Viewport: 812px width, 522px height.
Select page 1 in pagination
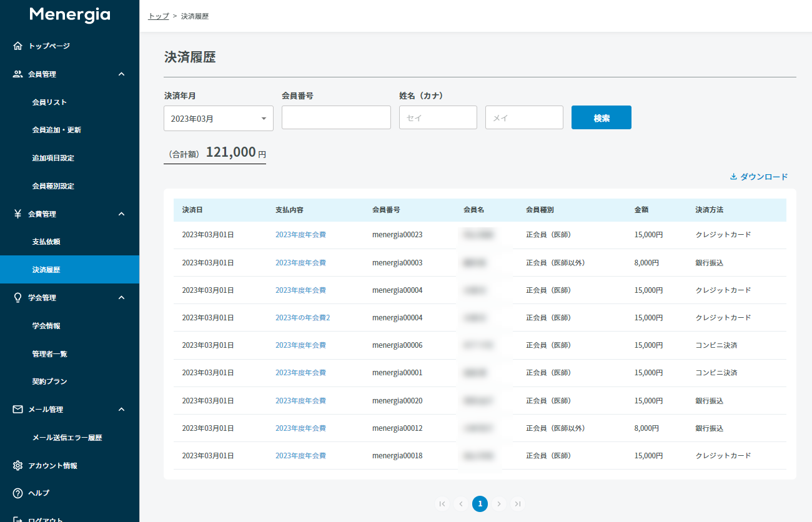click(480, 504)
